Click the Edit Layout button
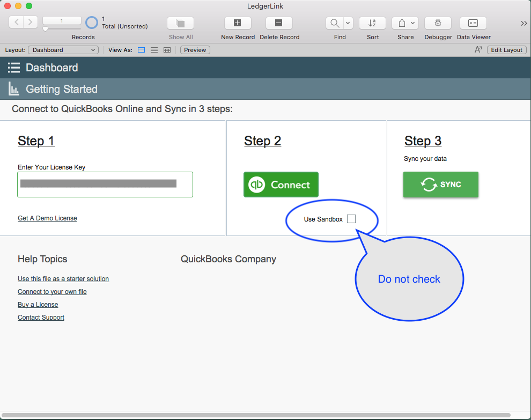 tap(507, 50)
